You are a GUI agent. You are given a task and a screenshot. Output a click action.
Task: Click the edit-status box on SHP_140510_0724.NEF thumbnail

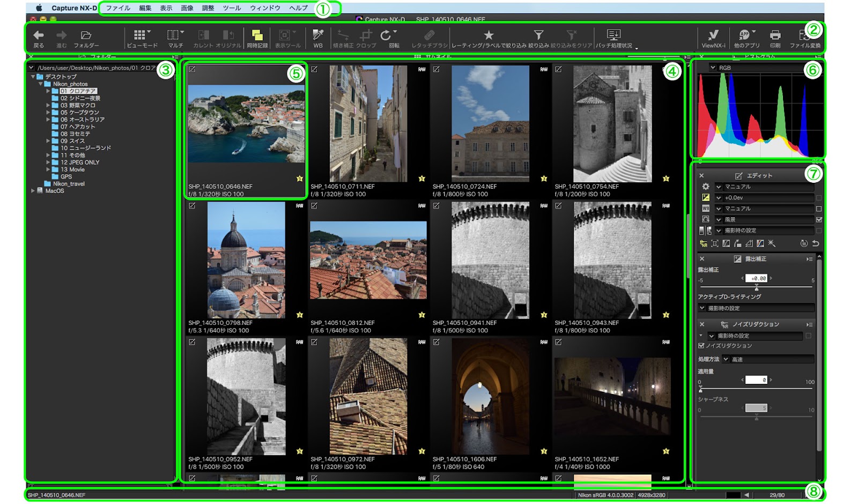(x=437, y=69)
